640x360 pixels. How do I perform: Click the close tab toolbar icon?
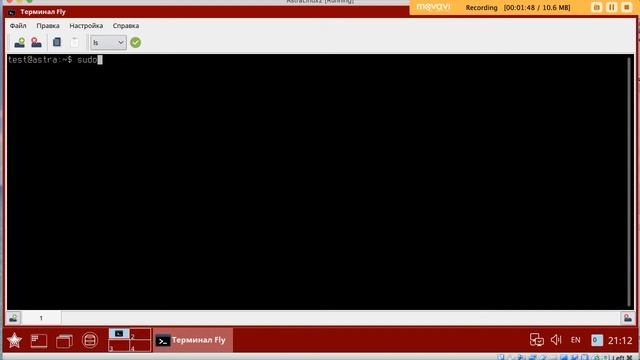coord(36,42)
